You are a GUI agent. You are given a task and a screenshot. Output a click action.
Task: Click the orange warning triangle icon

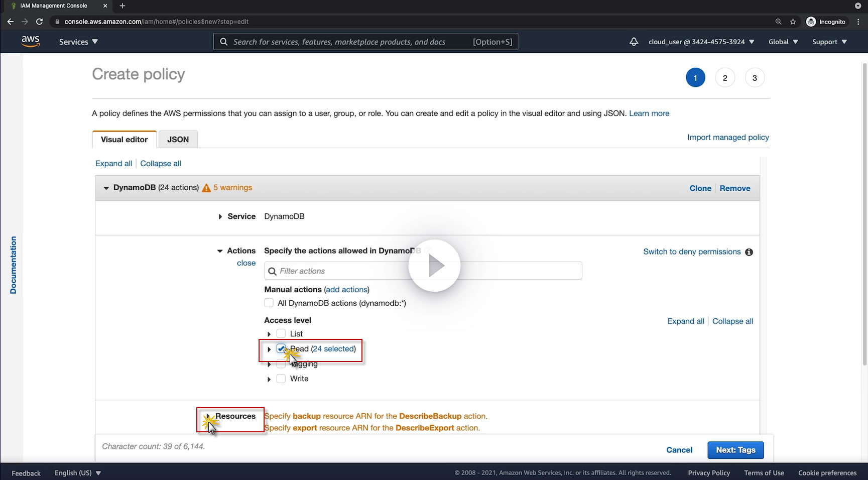(x=206, y=188)
